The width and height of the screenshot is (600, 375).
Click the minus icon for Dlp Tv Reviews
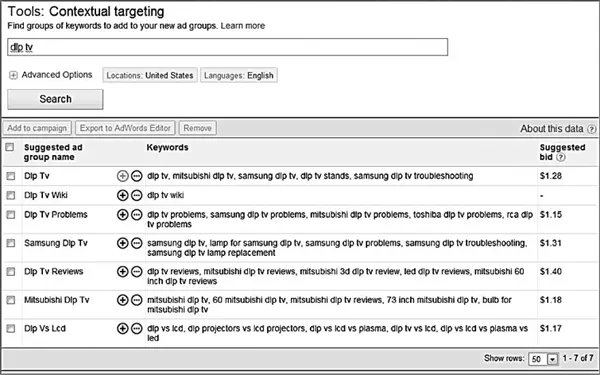coord(137,272)
